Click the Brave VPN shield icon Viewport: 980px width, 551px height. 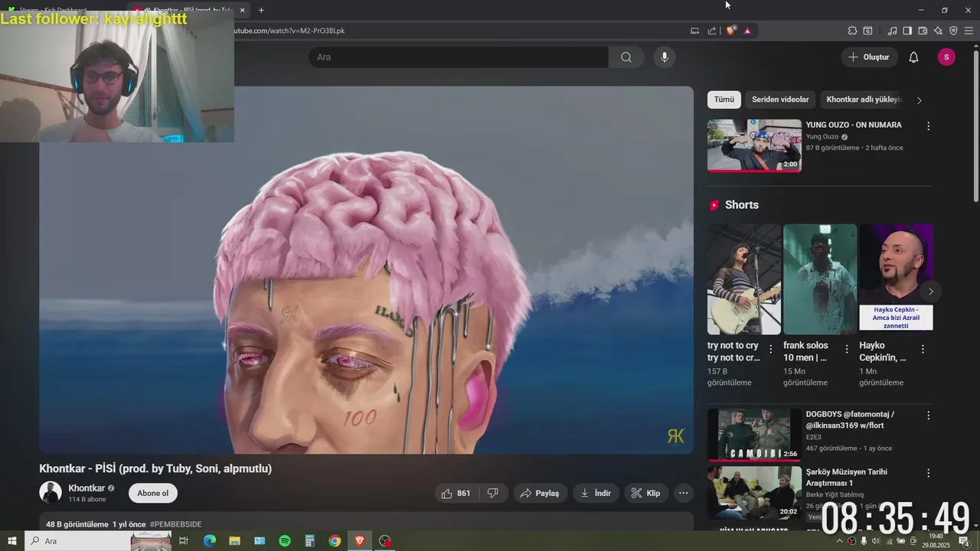[953, 31]
